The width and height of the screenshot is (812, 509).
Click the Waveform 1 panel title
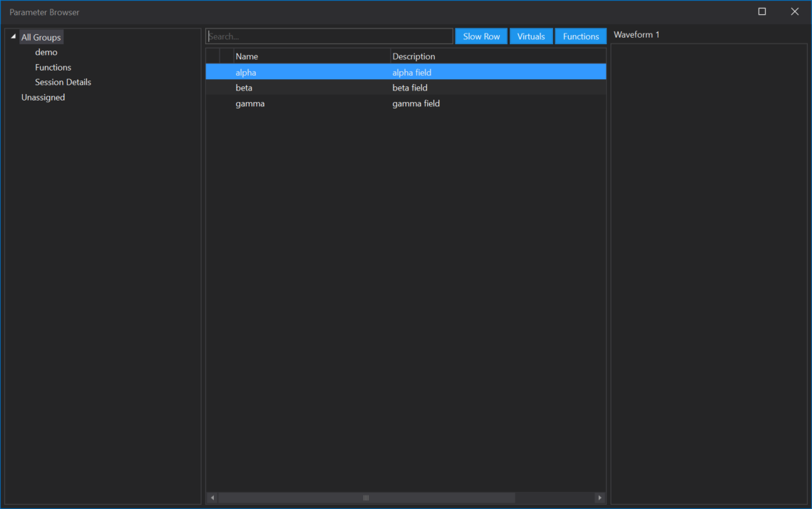pos(637,34)
